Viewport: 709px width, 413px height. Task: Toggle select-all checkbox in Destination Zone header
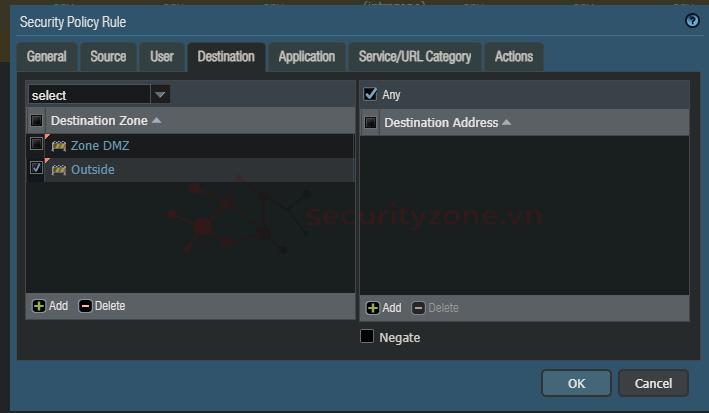pyautogui.click(x=37, y=121)
